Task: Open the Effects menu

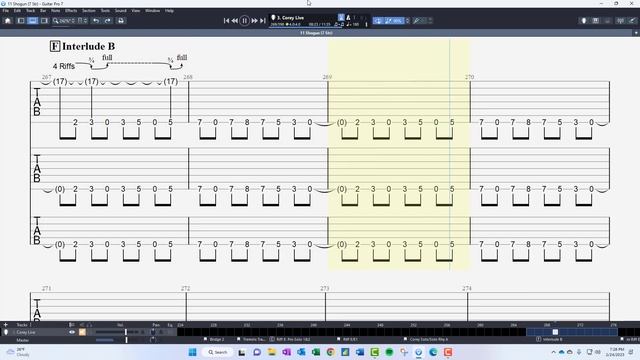Action: [71, 11]
